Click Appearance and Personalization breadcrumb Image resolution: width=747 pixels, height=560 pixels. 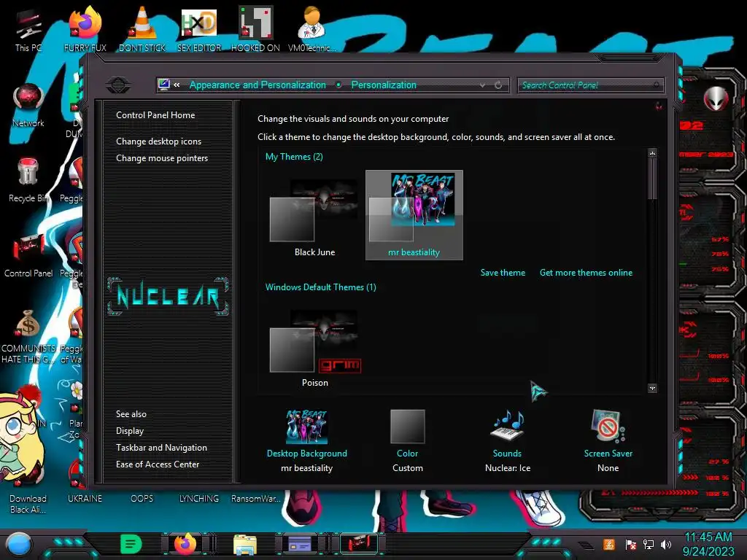pos(258,85)
